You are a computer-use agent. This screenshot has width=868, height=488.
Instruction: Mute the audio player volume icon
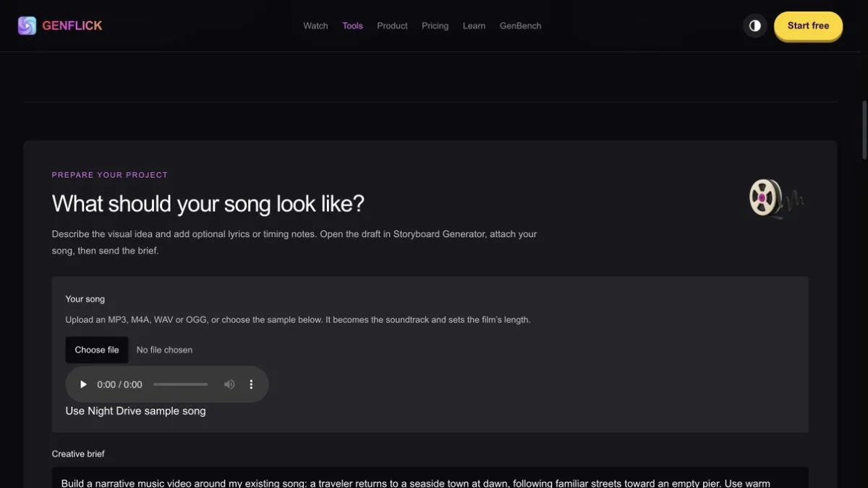click(x=229, y=385)
